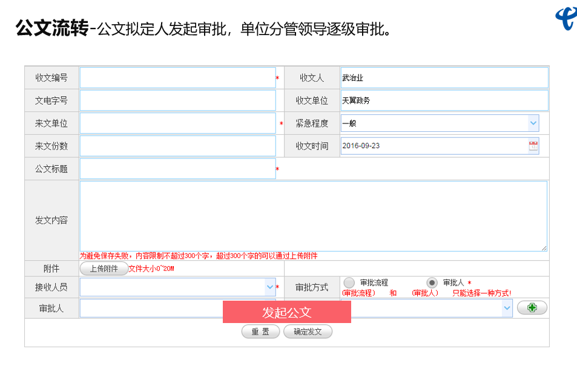Open the 紧急程度 dropdown
Viewport: 577px width, 392px height.
pos(533,123)
